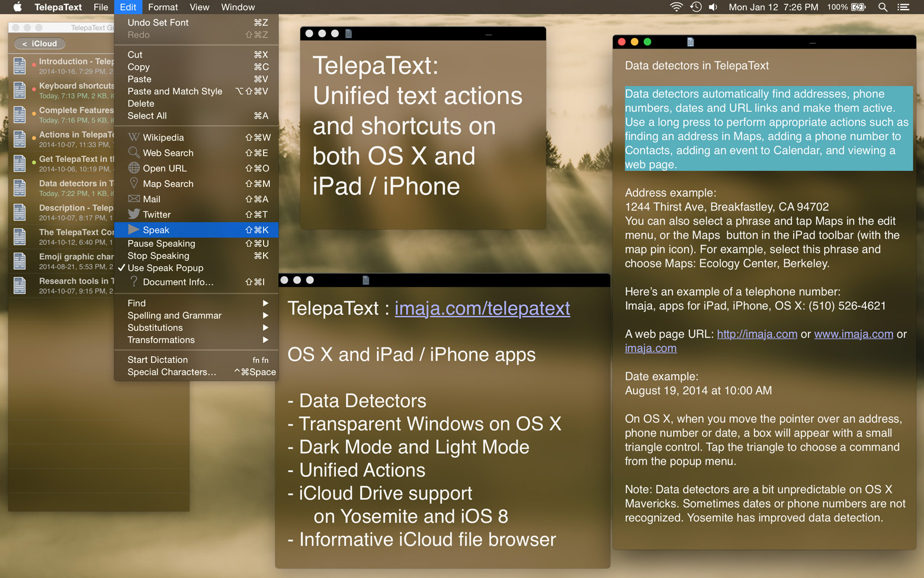Click document icon next to Research tools file

tap(20, 285)
